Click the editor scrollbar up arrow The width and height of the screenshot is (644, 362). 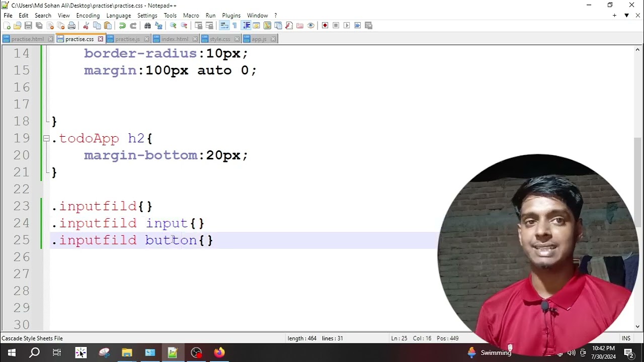click(x=637, y=50)
